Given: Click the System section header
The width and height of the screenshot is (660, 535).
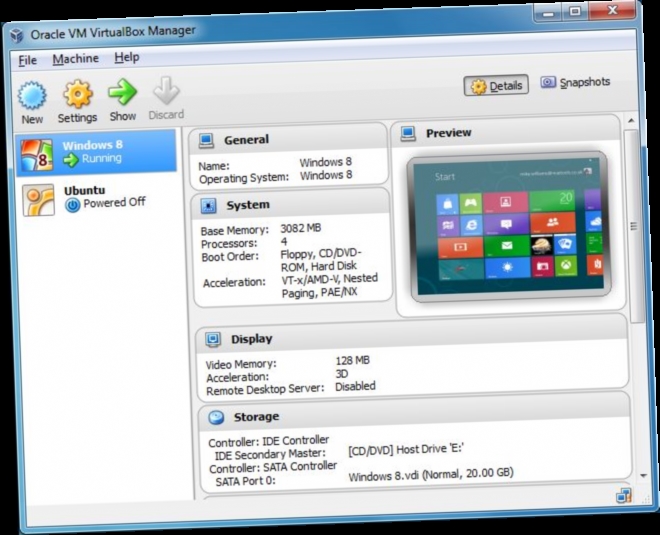Looking at the screenshot, I should (290, 205).
